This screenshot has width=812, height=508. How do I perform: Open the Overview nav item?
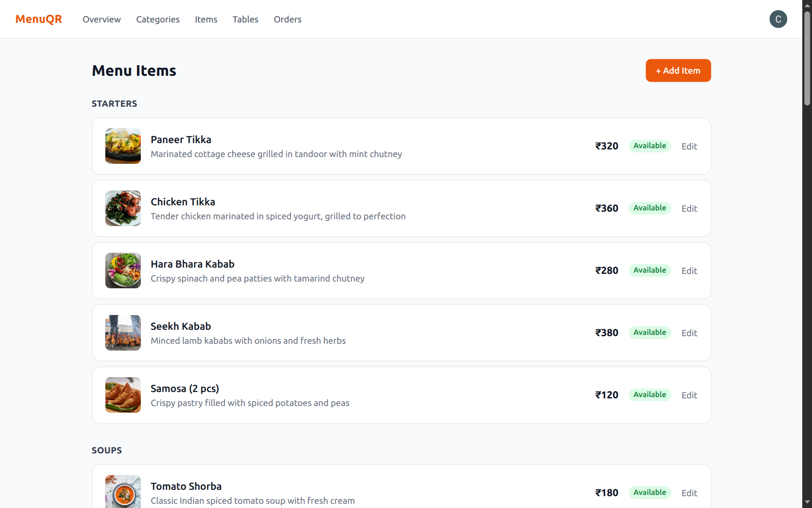(101, 19)
